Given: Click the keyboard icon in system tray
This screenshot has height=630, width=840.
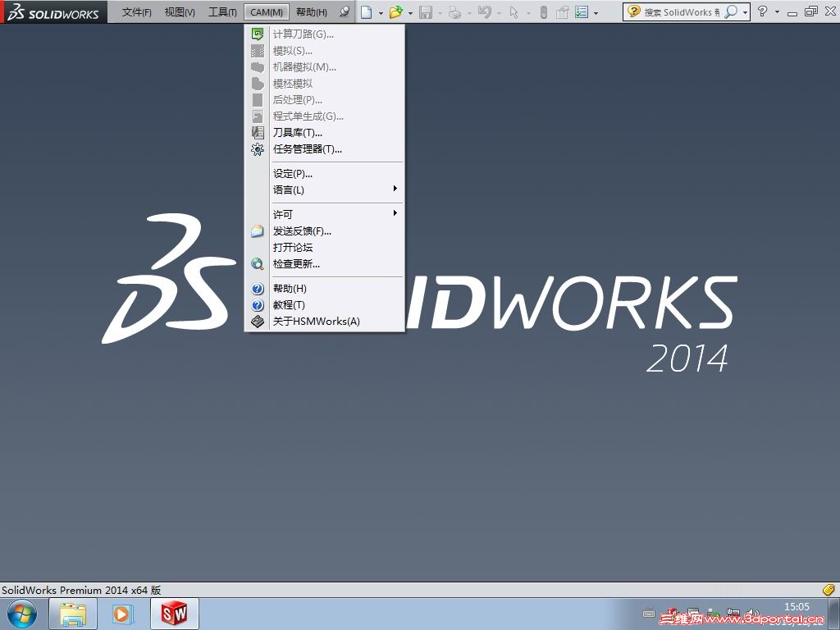Looking at the screenshot, I should point(649,614).
